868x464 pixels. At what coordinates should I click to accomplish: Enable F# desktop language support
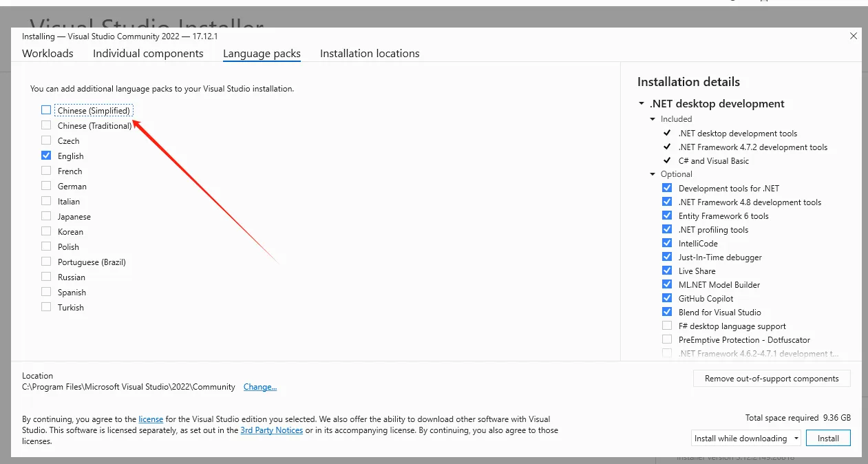click(x=666, y=326)
